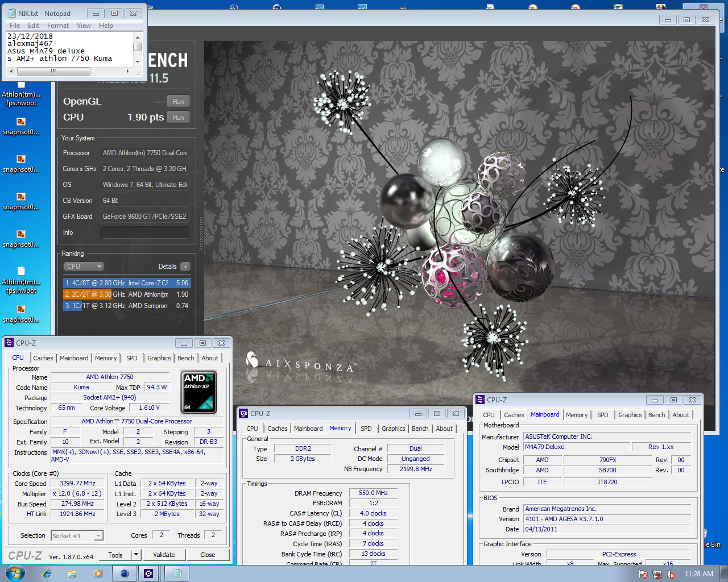Click Notepad horizontal scrollbar left arrow
The height and width of the screenshot is (582, 728).
[12, 72]
